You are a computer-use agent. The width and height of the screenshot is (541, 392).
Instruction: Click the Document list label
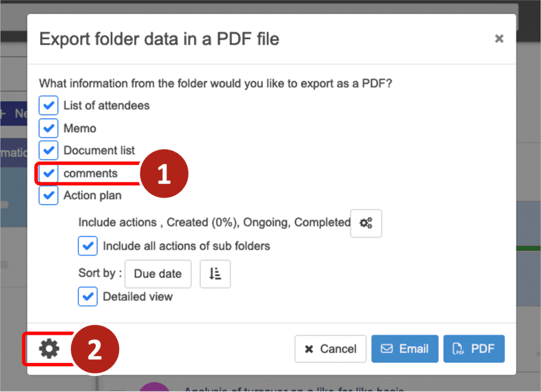(x=99, y=151)
